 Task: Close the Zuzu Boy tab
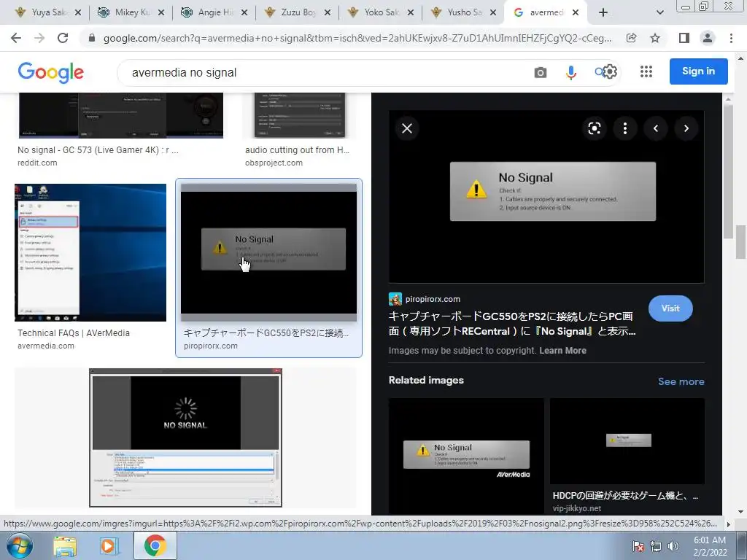point(328,12)
